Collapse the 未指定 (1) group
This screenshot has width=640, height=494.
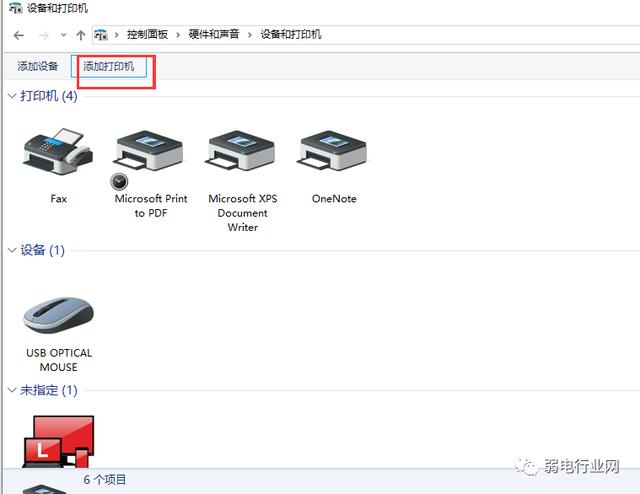12,390
